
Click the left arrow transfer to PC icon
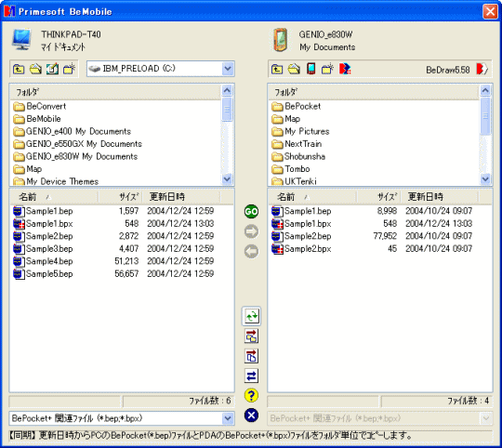click(251, 252)
